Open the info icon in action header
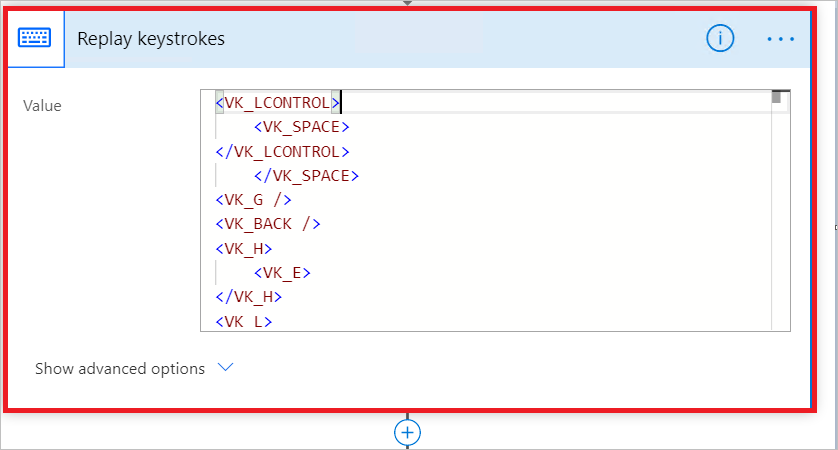The width and height of the screenshot is (838, 450). click(x=720, y=38)
